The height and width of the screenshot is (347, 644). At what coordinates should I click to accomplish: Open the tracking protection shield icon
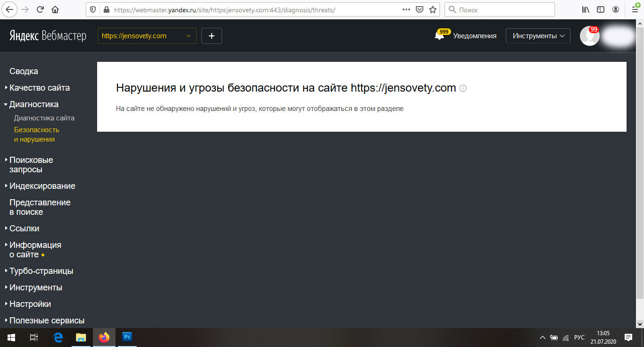(x=93, y=9)
